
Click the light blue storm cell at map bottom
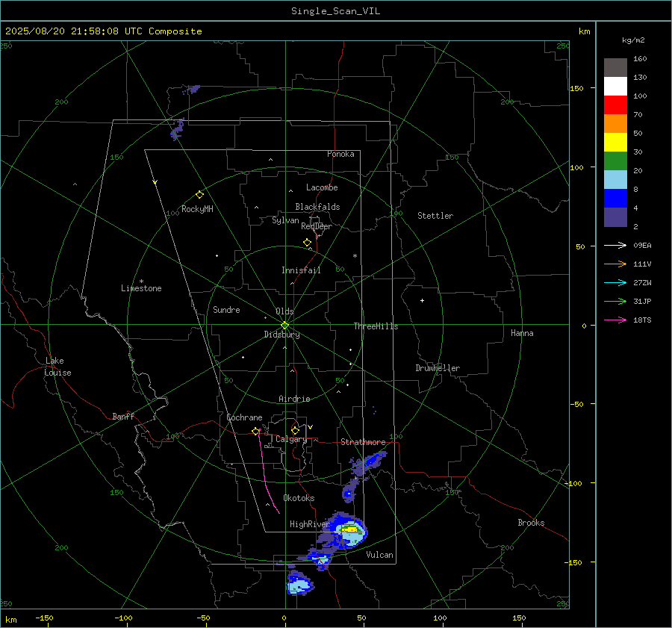(x=299, y=584)
